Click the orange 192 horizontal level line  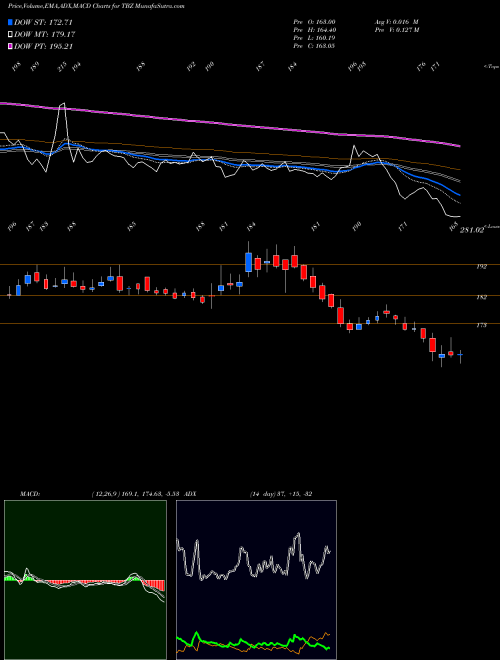point(250,264)
